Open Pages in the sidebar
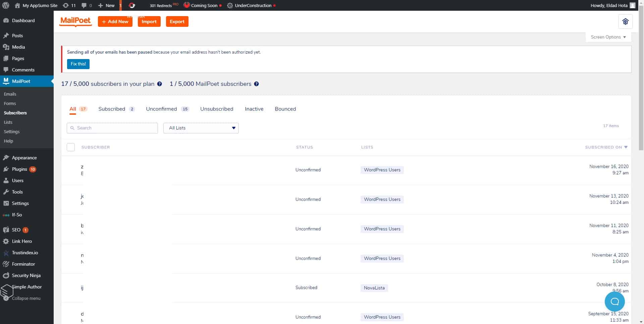Screen dimensions: 644x324 coord(27,58)
